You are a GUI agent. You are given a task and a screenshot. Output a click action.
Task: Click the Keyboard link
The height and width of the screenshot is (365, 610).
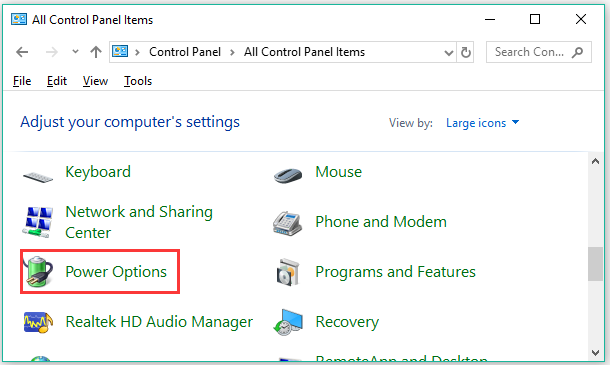(98, 172)
